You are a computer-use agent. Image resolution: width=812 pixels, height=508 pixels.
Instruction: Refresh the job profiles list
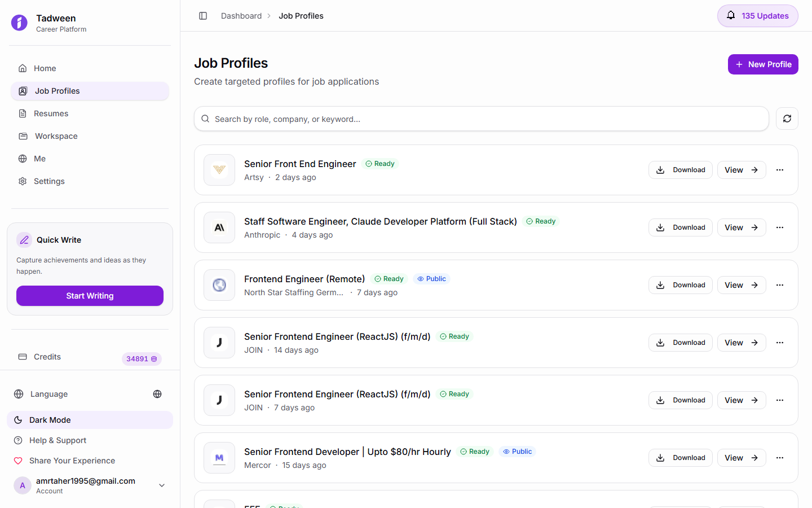click(x=787, y=119)
